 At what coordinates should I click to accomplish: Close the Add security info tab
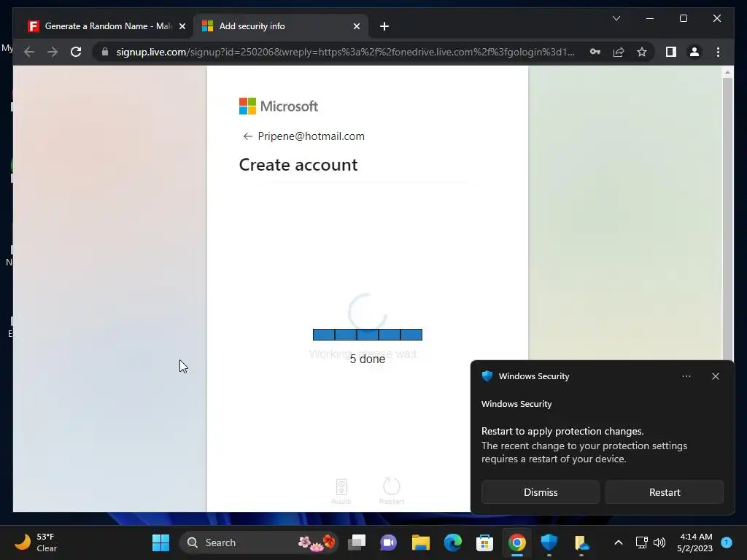click(356, 26)
